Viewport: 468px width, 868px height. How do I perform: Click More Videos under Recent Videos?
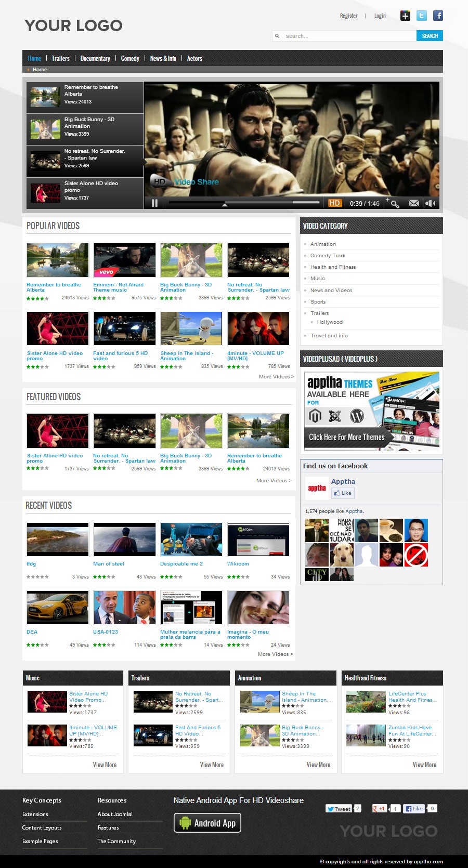(x=275, y=654)
